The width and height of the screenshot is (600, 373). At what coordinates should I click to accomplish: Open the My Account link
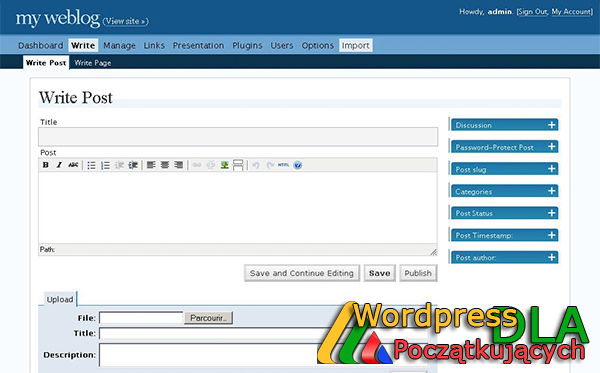[571, 12]
